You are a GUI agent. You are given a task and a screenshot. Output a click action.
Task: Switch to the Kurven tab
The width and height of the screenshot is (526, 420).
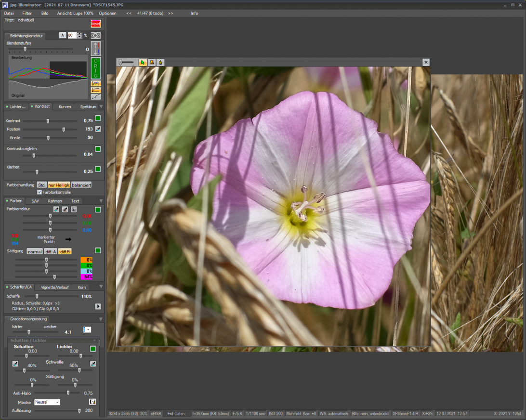tap(65, 106)
